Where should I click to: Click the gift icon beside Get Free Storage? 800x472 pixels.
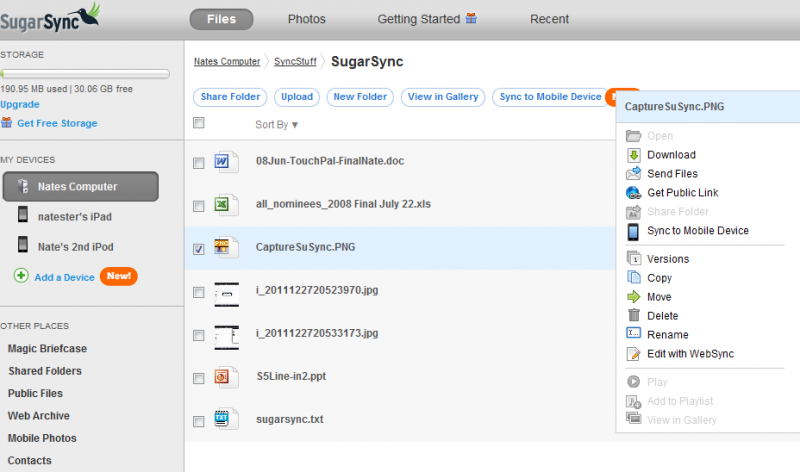point(7,122)
